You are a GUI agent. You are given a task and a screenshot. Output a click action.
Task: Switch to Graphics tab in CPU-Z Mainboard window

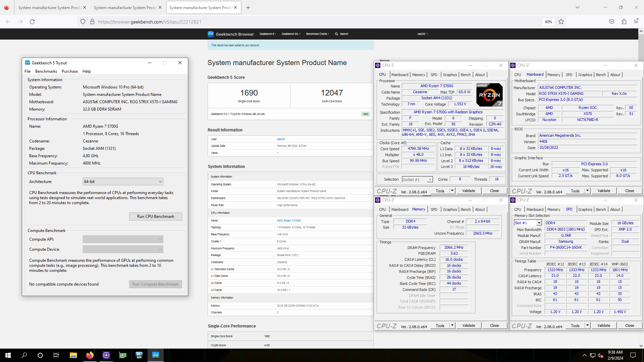click(585, 75)
